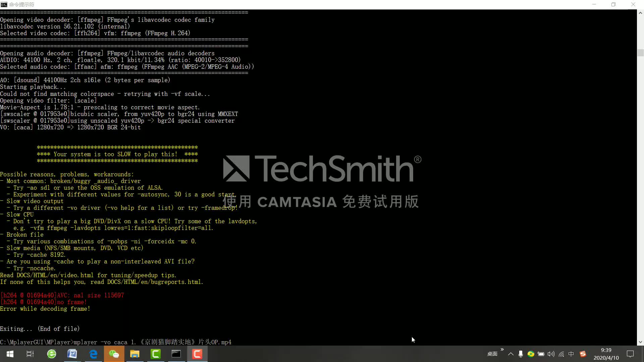Image resolution: width=644 pixels, height=362 pixels.
Task: Open the Action Center notifications
Action: 630,354
